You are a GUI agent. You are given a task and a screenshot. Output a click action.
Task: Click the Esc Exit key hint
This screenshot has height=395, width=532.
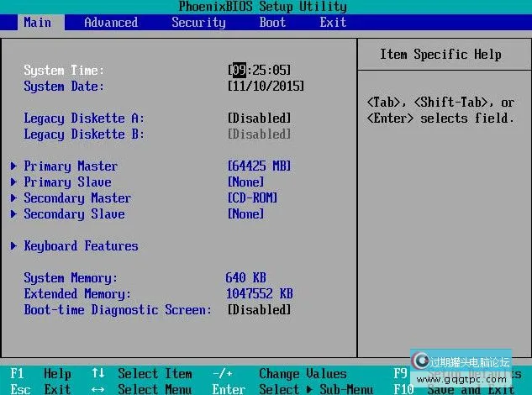40,389
